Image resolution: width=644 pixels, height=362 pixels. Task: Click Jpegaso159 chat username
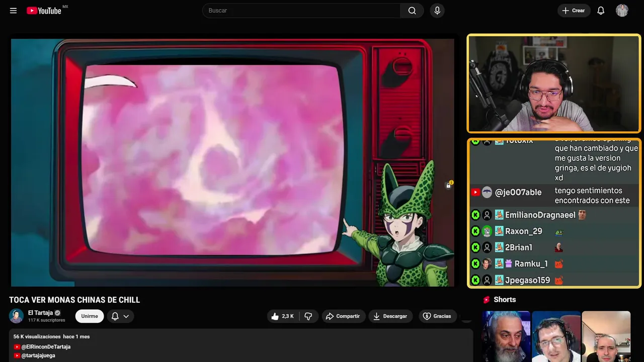pos(527,280)
